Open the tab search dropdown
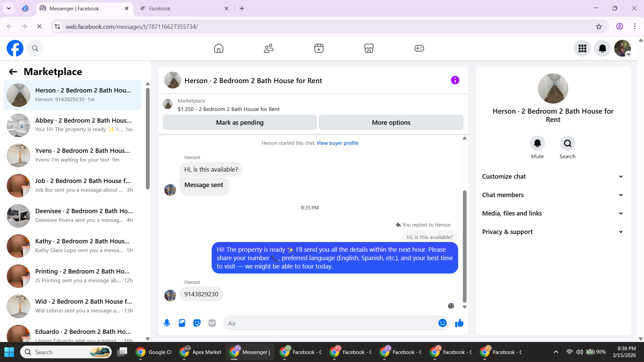Viewport: 644px width, 362px height. [9, 8]
